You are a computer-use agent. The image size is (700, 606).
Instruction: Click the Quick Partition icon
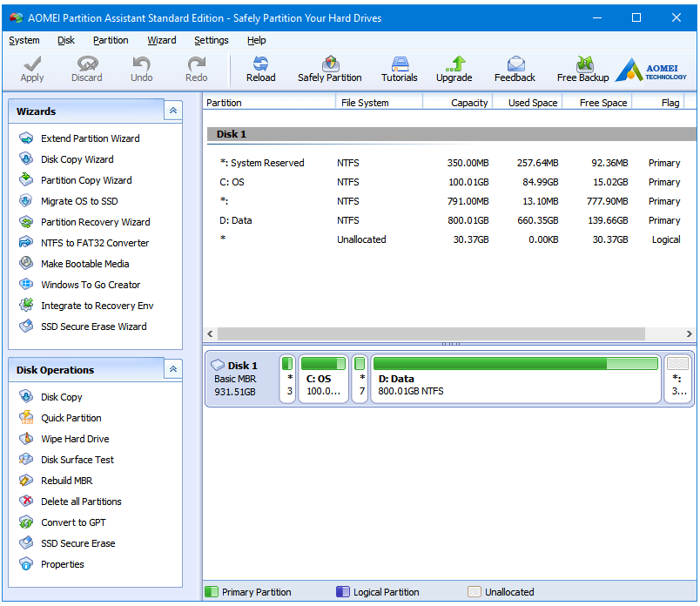pos(26,418)
